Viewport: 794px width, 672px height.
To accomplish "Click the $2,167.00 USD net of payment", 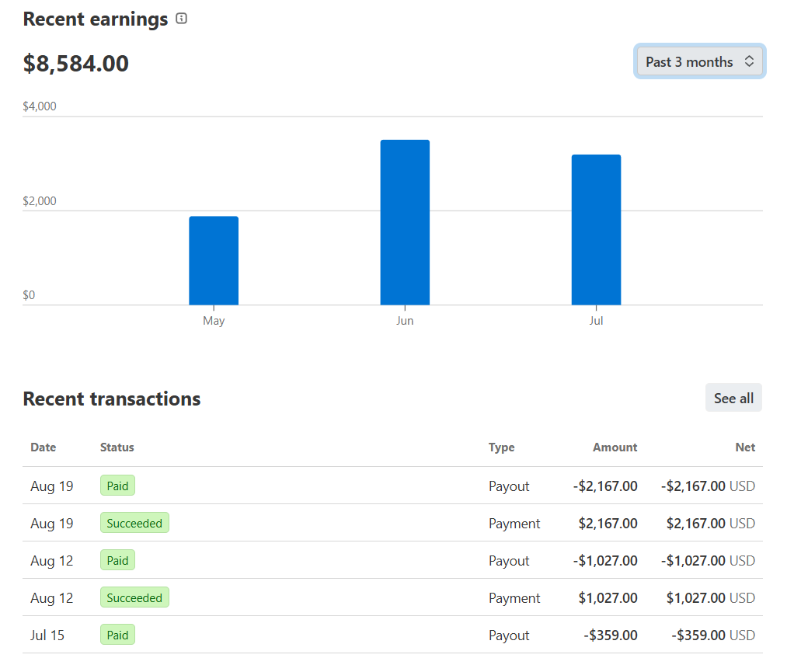I will pyautogui.click(x=710, y=523).
